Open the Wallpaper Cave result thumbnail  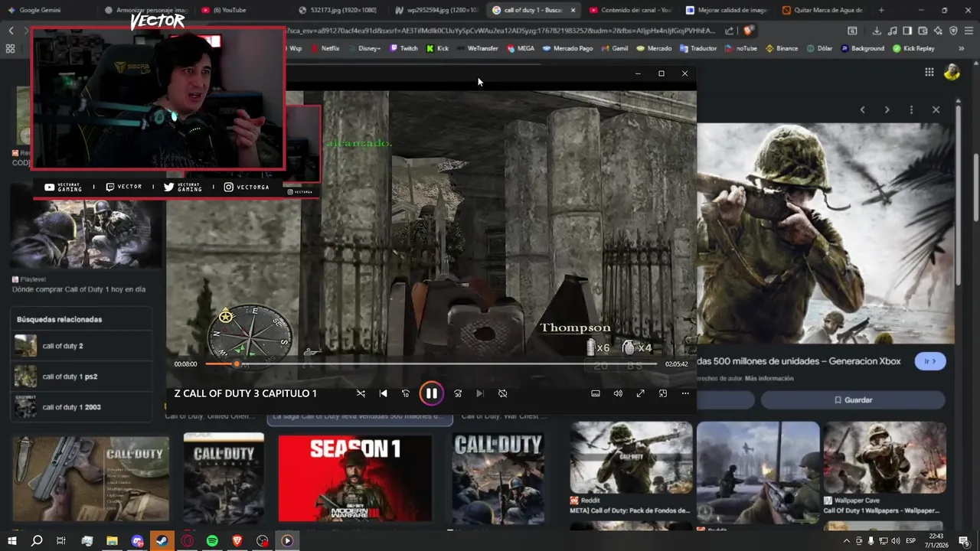[884, 458]
